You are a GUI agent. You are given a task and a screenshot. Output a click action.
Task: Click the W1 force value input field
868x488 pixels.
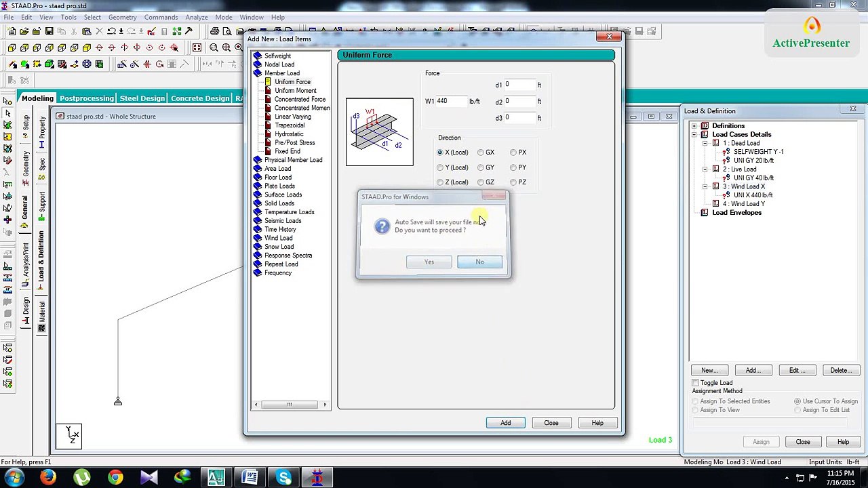(x=451, y=102)
